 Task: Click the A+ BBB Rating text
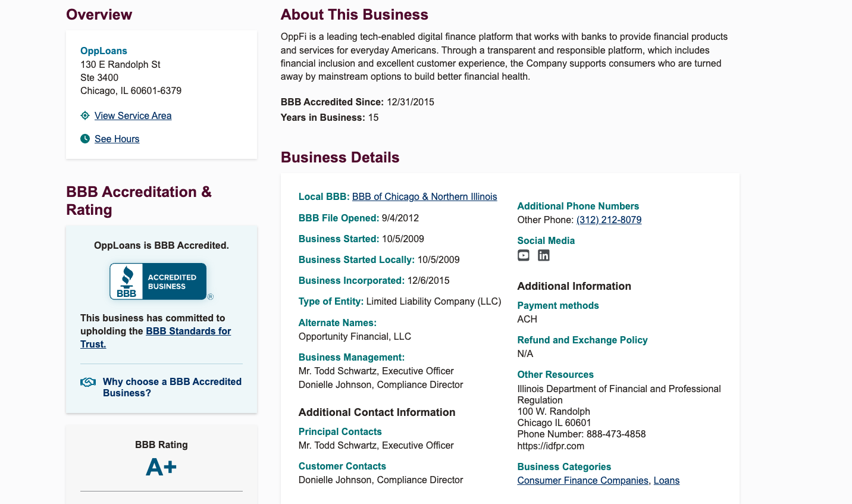point(161,467)
